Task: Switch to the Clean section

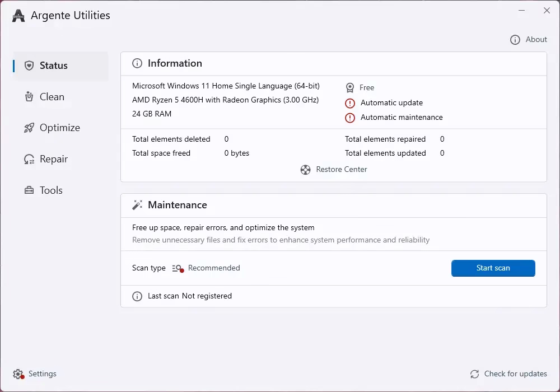Action: pos(52,96)
